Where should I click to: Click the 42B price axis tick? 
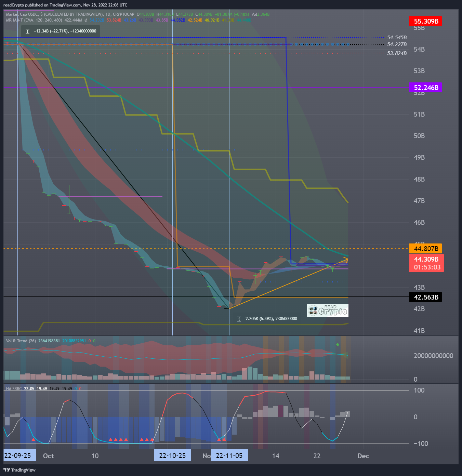tap(419, 309)
